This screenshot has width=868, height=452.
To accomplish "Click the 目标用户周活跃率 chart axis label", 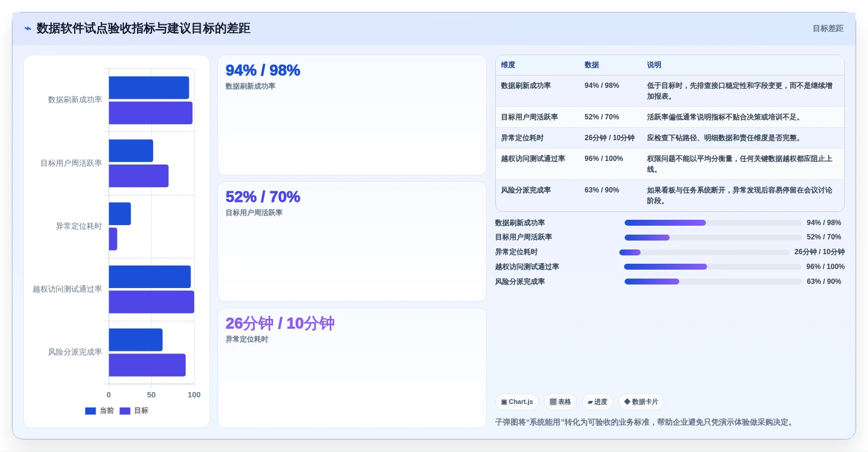I will (x=71, y=163).
